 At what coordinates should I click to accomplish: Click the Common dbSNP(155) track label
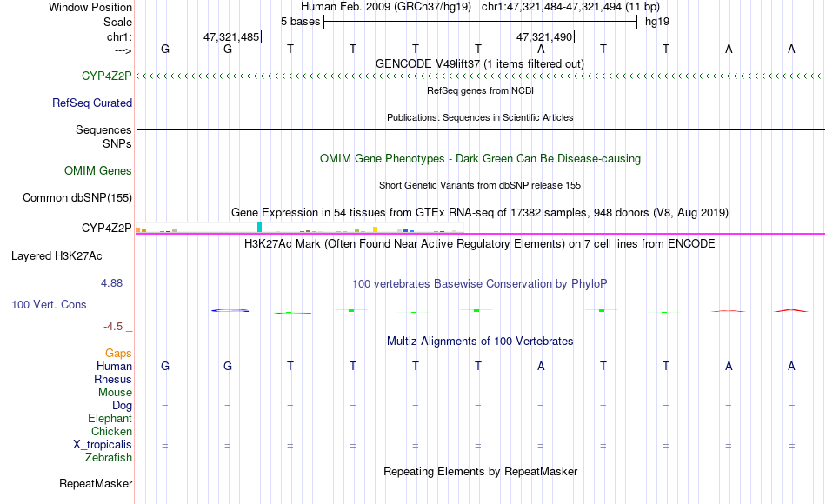pyautogui.click(x=77, y=197)
